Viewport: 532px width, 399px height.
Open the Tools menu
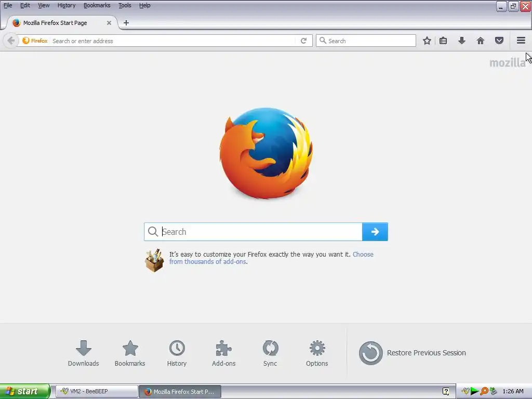click(x=125, y=5)
